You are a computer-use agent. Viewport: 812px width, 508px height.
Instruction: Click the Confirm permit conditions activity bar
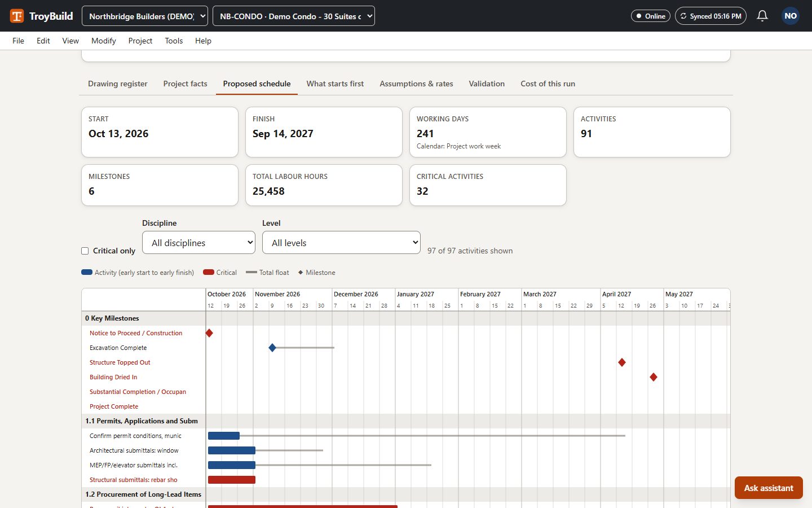(224, 436)
